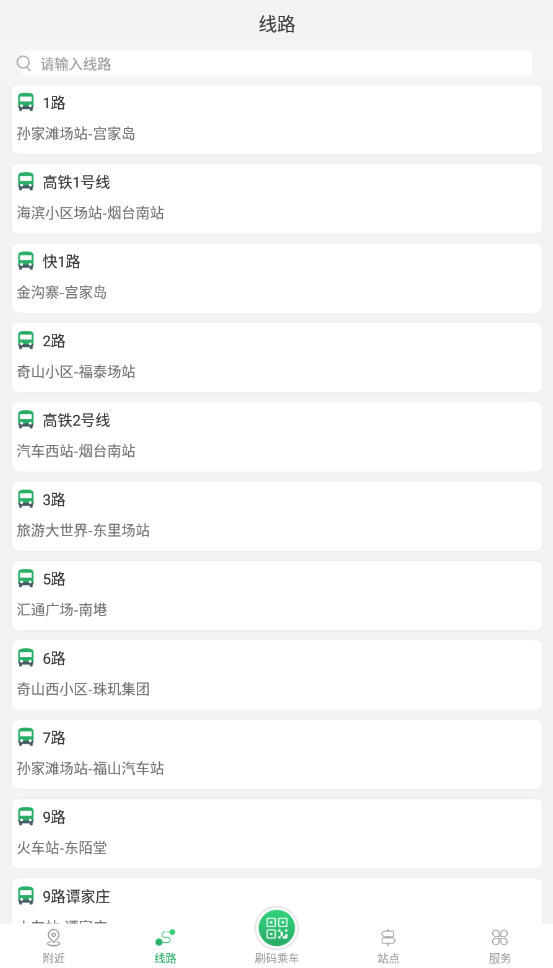Switch to the 站点 tab label
The width and height of the screenshot is (553, 968).
tap(388, 958)
